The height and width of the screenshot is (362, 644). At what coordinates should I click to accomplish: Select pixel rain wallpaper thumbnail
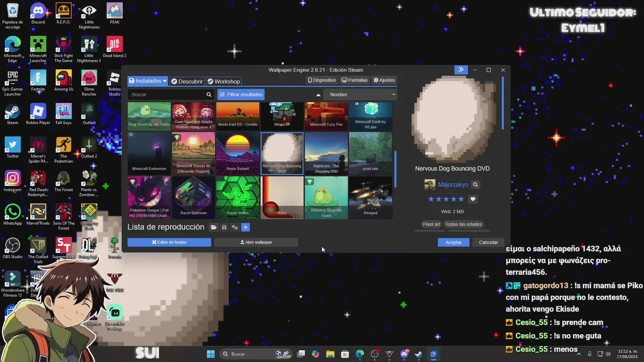click(x=370, y=153)
